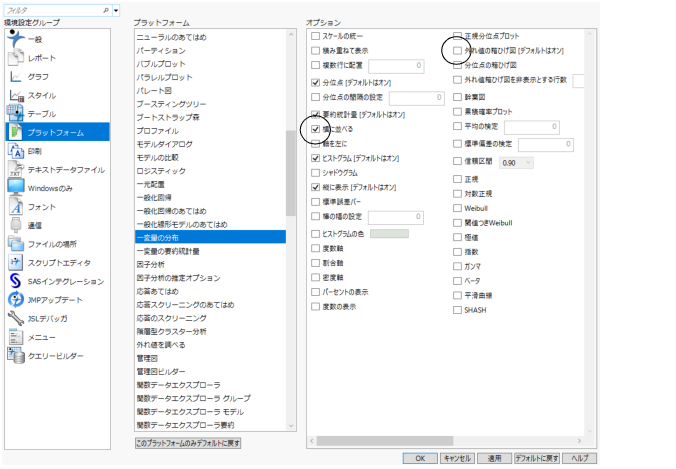Choose the SASインテグレーション icon
Screen dimensions: 676x469
click(x=16, y=281)
